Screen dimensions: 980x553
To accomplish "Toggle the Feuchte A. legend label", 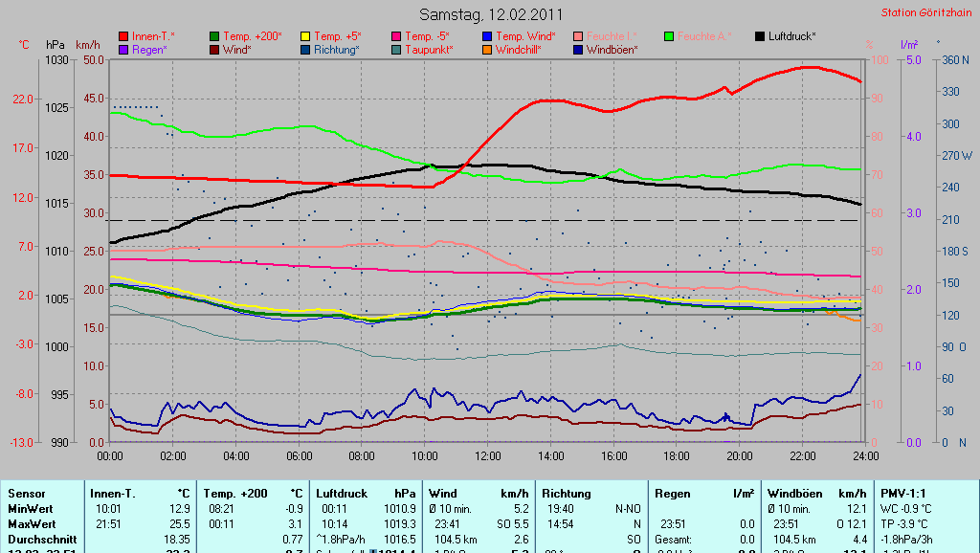I will click(704, 36).
